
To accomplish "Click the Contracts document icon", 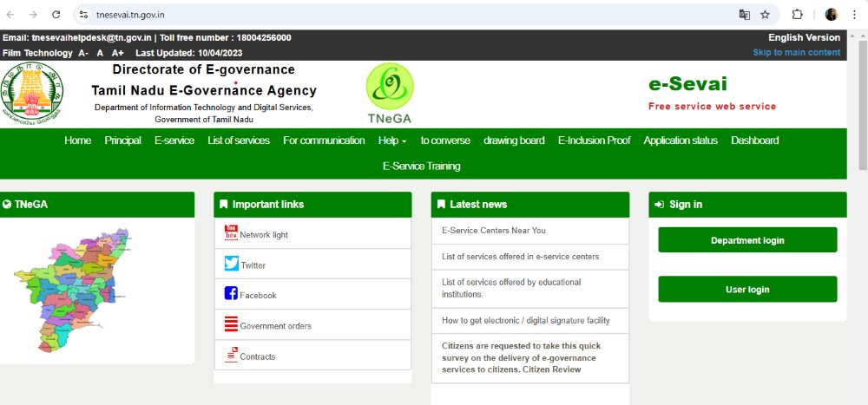I will point(231,355).
